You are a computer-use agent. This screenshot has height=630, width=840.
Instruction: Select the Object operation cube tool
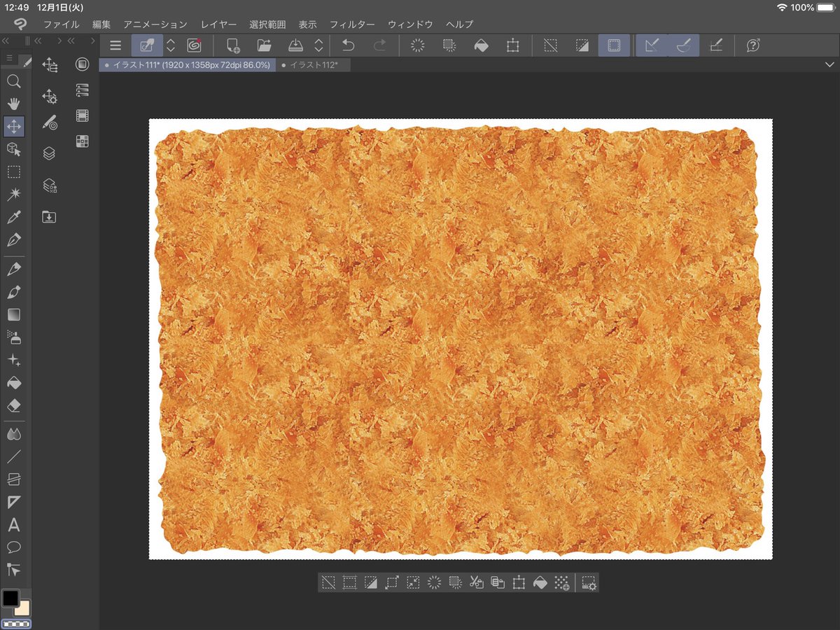[x=14, y=149]
